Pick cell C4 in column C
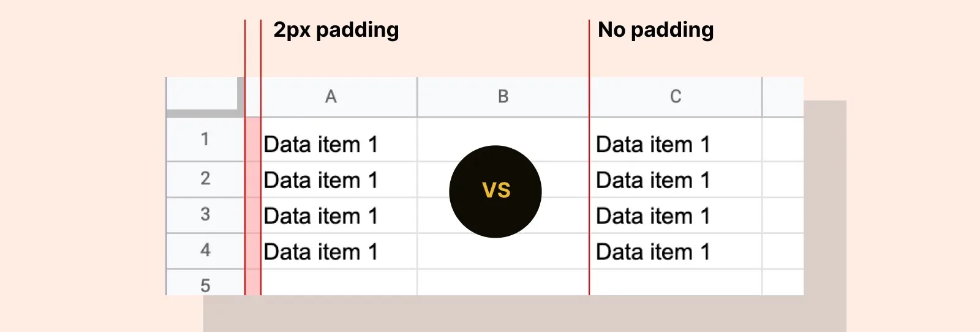Image resolution: width=980 pixels, height=332 pixels. [653, 252]
